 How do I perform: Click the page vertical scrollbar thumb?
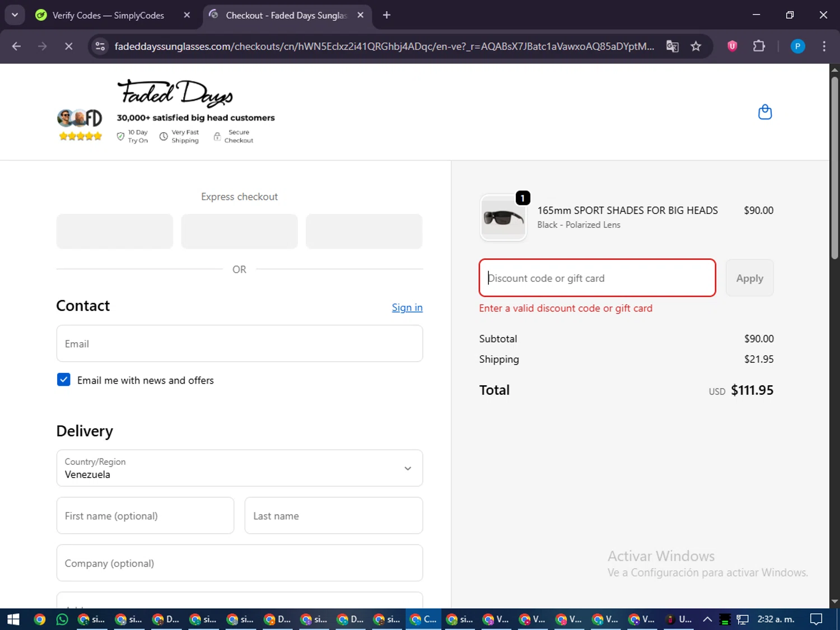click(834, 168)
